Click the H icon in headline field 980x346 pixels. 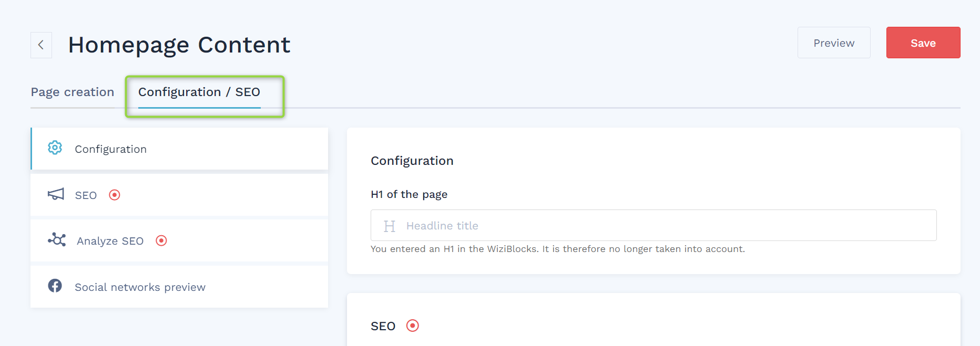[390, 226]
